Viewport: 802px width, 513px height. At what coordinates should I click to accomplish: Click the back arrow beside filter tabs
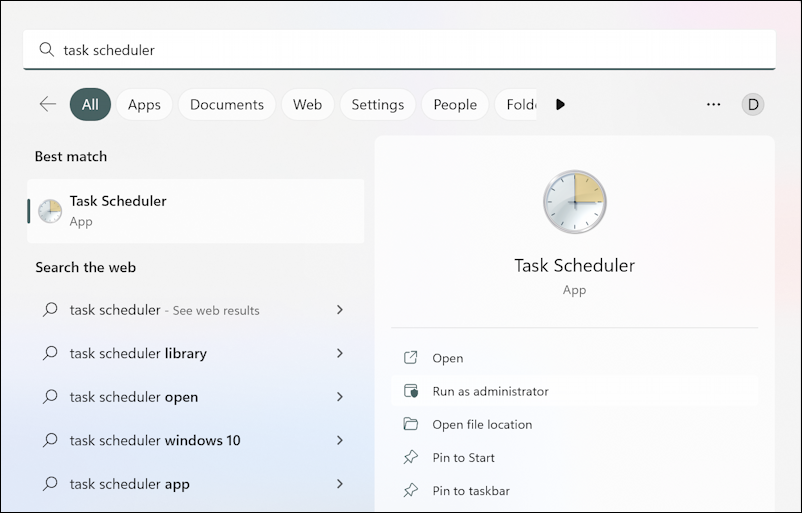click(48, 104)
